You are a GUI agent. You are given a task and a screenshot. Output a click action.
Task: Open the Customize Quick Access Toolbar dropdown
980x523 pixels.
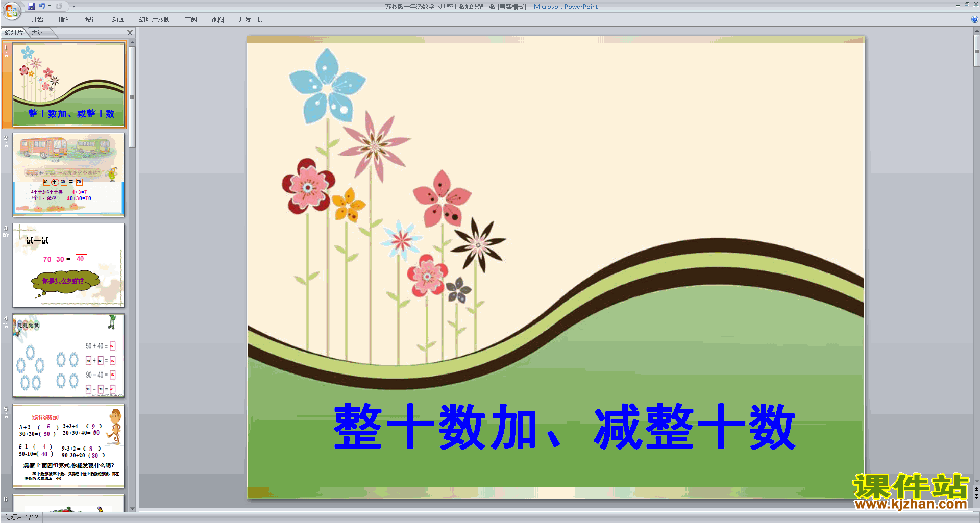(73, 6)
